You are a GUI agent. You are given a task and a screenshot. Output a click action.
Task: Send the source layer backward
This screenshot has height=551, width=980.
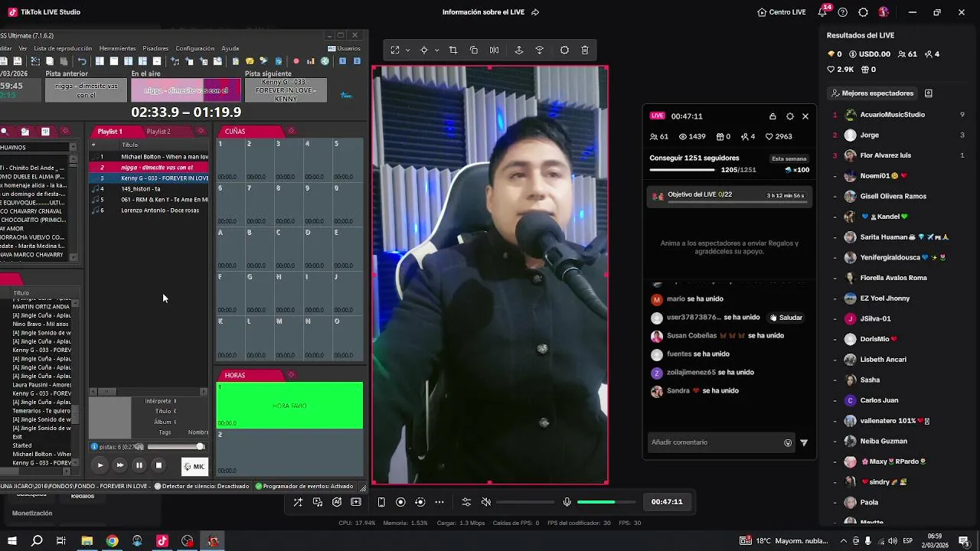tap(540, 51)
